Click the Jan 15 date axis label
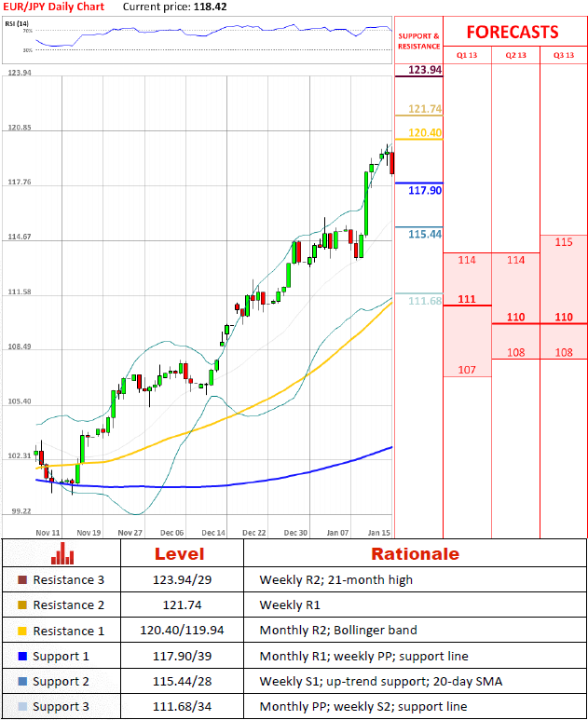This screenshot has width=588, height=720. click(379, 533)
